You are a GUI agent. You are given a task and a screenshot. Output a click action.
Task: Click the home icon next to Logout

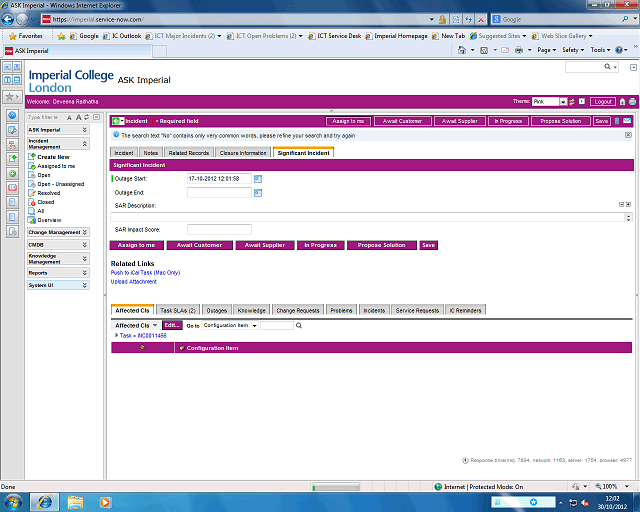tap(622, 101)
